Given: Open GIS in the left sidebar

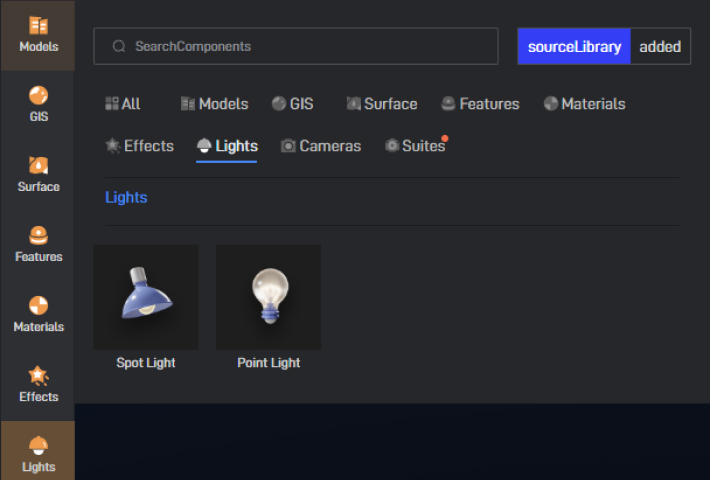Looking at the screenshot, I should pyautogui.click(x=38, y=105).
